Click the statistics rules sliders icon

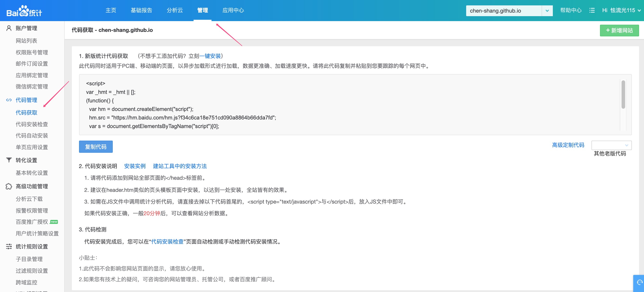click(x=9, y=246)
